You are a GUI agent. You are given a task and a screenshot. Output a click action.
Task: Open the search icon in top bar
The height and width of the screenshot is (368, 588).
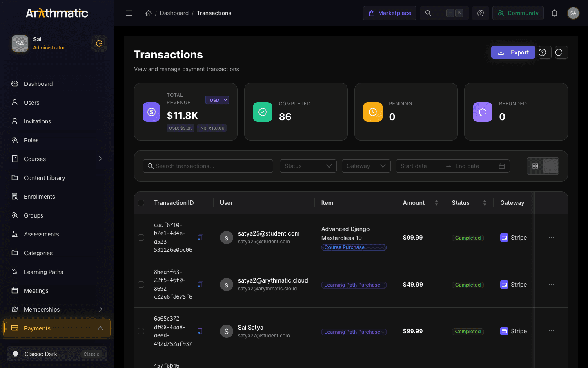428,13
